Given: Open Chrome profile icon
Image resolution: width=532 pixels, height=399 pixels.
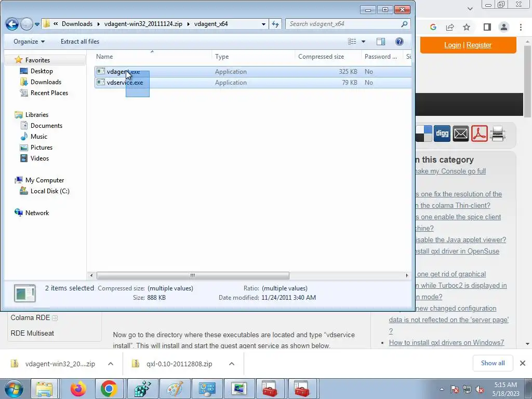Looking at the screenshot, I should tap(504, 27).
